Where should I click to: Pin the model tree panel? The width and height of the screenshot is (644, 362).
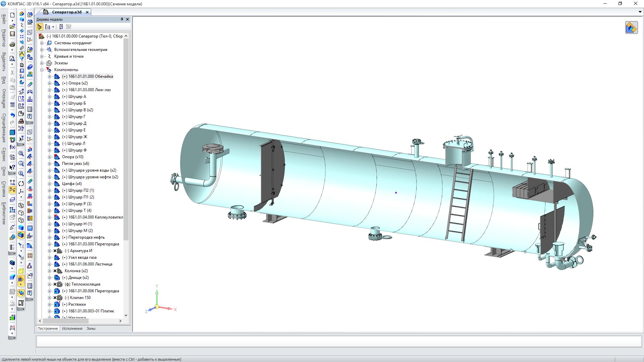pyautogui.click(x=122, y=19)
